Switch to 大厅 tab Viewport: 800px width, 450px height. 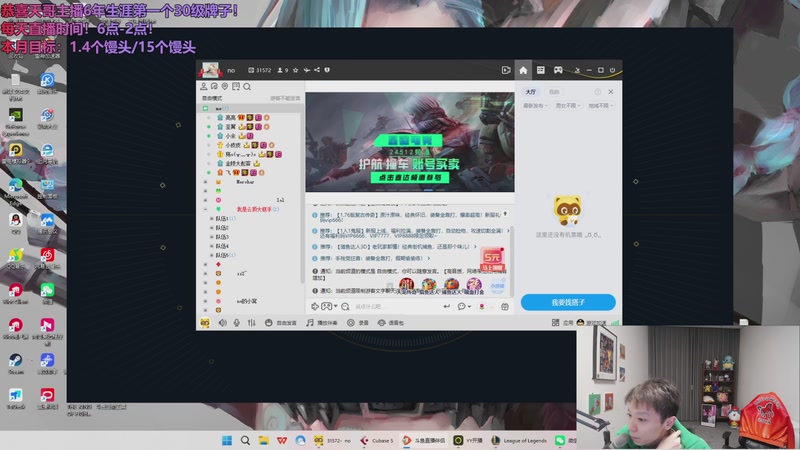click(x=531, y=92)
